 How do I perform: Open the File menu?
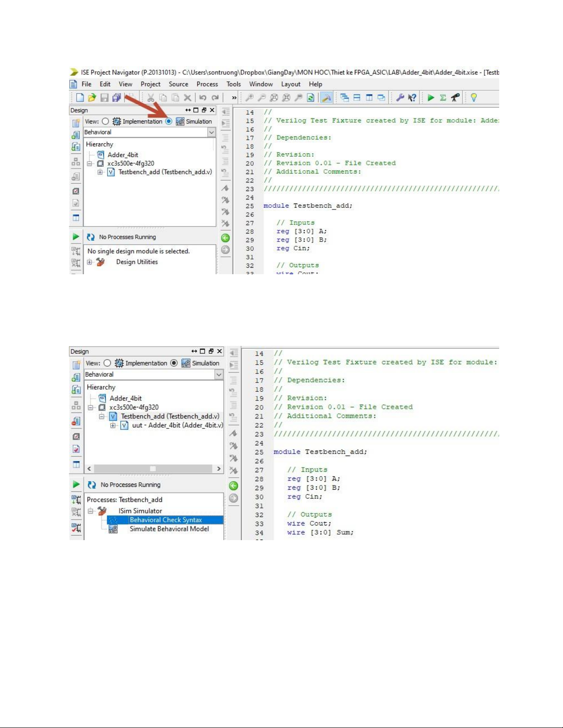(x=86, y=84)
